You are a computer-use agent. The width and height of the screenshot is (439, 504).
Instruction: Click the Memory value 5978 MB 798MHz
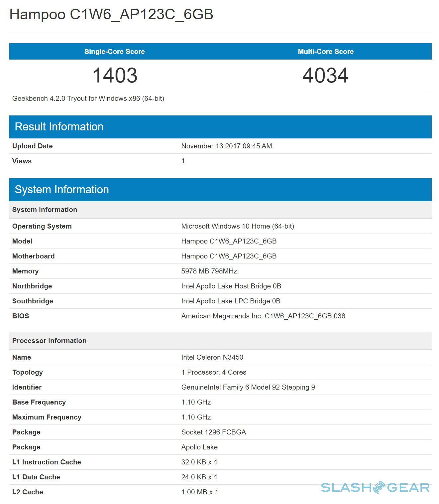[x=209, y=271]
